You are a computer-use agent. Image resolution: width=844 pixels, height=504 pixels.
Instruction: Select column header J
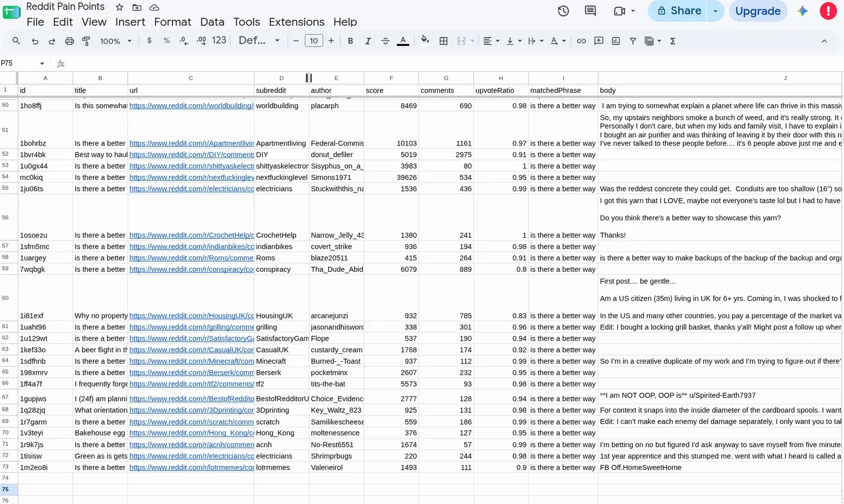tap(721, 78)
